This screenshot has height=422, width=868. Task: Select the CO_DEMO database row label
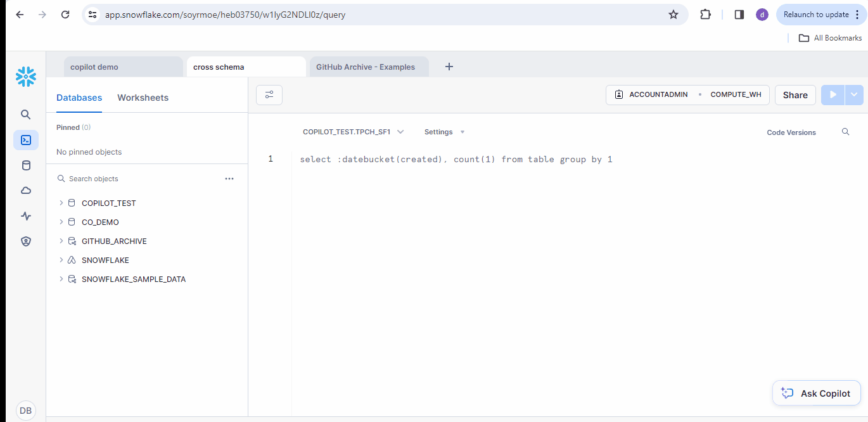[100, 222]
